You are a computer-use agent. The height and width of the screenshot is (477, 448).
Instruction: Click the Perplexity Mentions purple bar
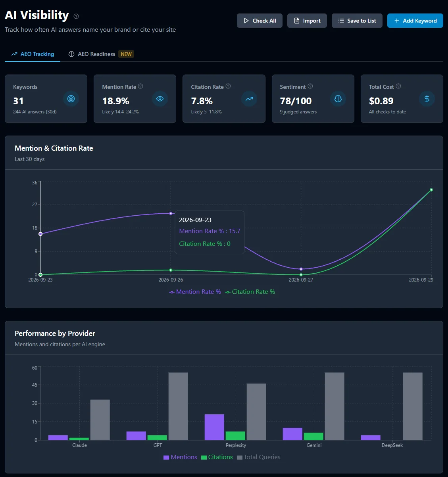(x=214, y=427)
